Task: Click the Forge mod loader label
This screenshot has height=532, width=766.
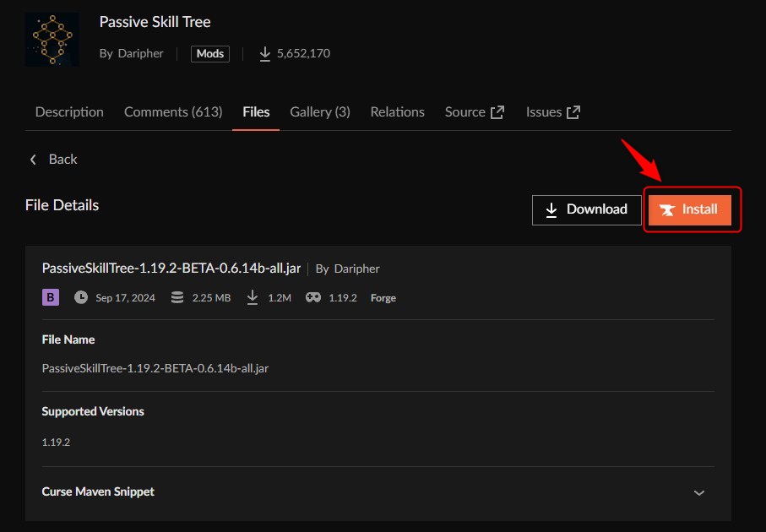Action: coord(383,297)
